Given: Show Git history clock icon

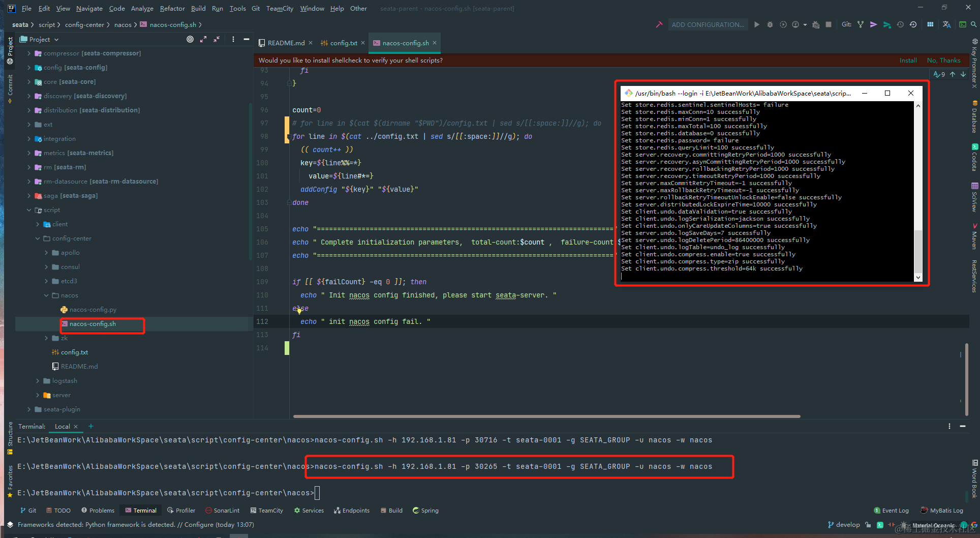Looking at the screenshot, I should pyautogui.click(x=900, y=24).
